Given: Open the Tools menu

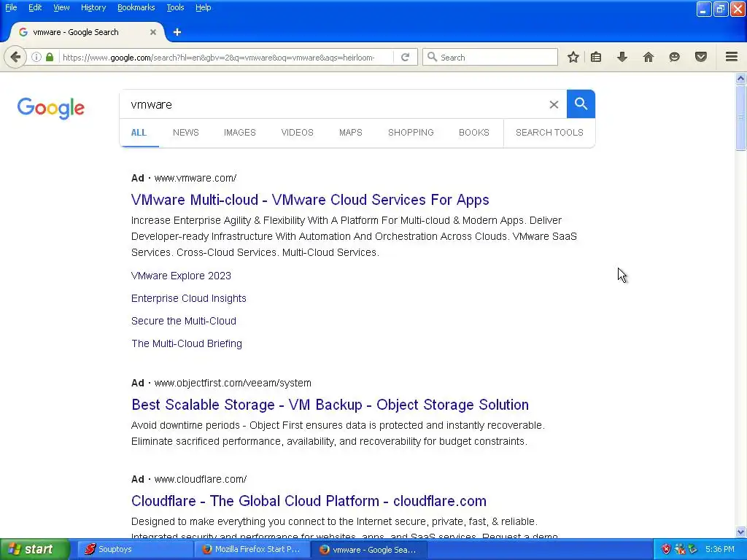Looking at the screenshot, I should point(175,7).
